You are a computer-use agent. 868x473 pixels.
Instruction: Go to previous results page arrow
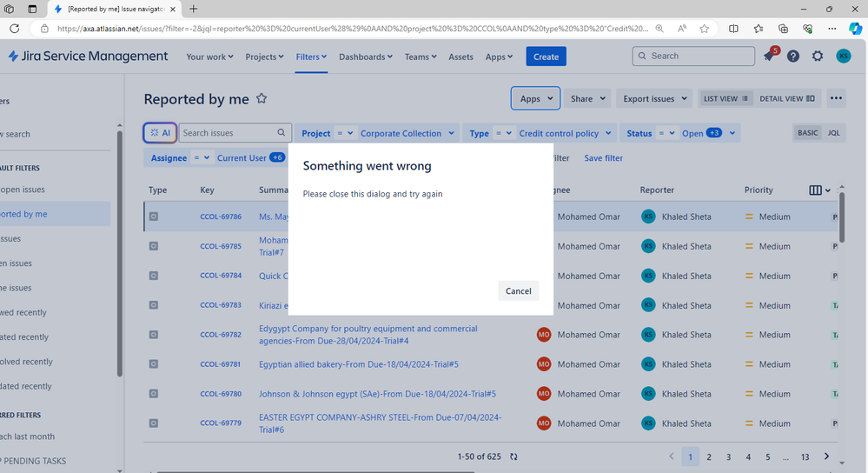[x=672, y=456]
